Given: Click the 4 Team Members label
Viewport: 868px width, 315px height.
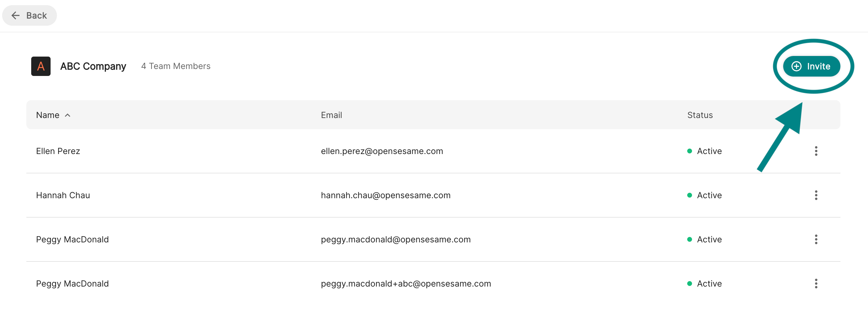Looking at the screenshot, I should (x=176, y=66).
